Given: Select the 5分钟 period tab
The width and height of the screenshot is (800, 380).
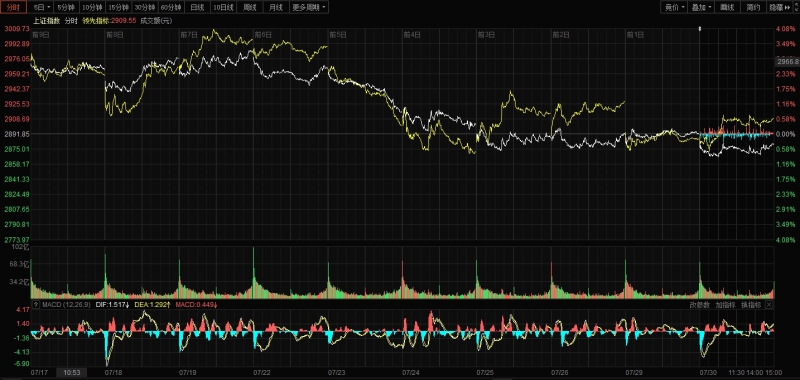Looking at the screenshot, I should coord(66,7).
